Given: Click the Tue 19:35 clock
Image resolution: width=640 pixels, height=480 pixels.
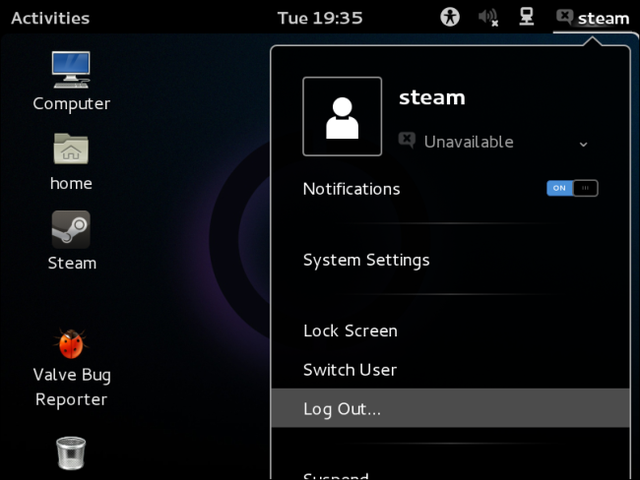Looking at the screenshot, I should tap(320, 18).
